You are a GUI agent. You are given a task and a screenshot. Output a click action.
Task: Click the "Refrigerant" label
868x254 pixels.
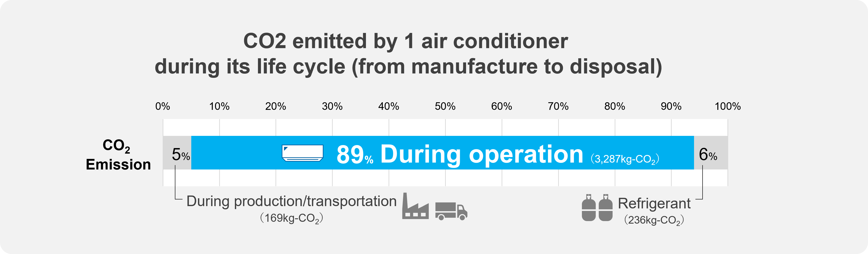[654, 204]
